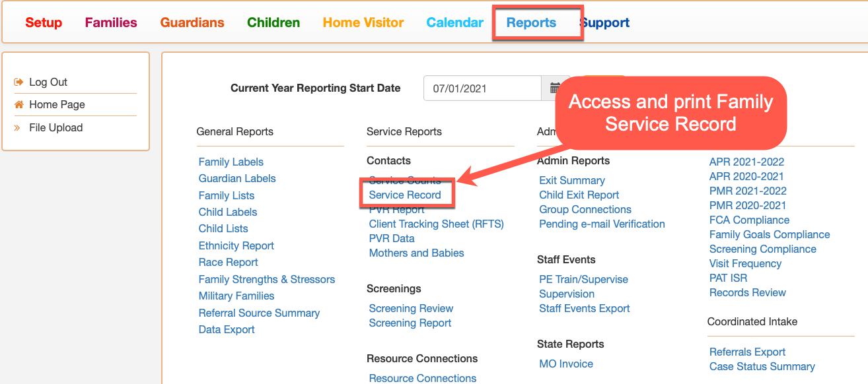Open the Calendar menu item
868x384 pixels.
455,22
